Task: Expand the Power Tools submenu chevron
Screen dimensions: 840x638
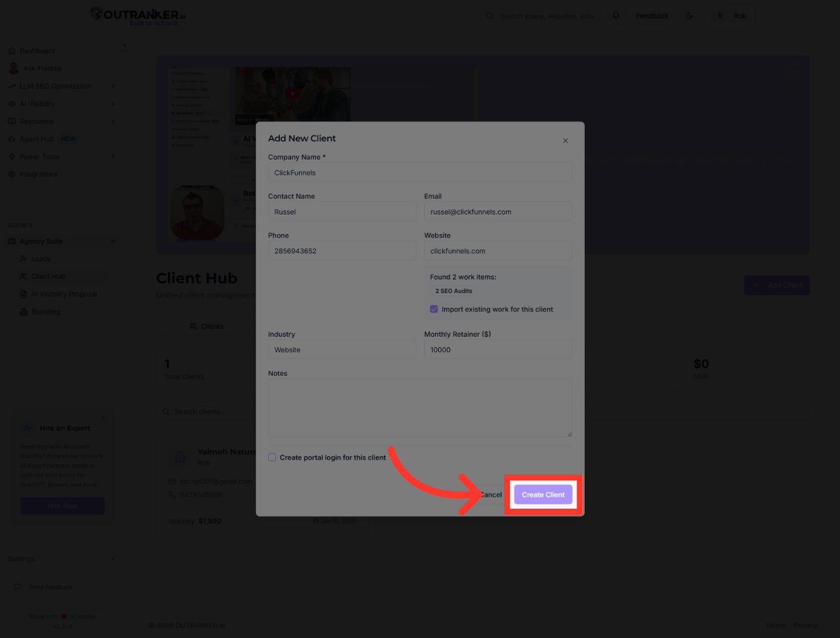Action: [x=113, y=157]
